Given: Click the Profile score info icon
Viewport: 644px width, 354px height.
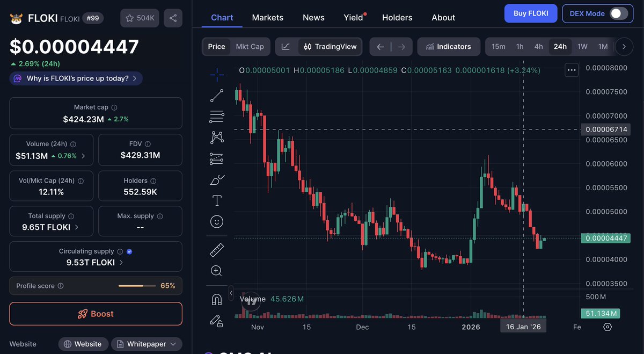Looking at the screenshot, I should click(x=61, y=286).
